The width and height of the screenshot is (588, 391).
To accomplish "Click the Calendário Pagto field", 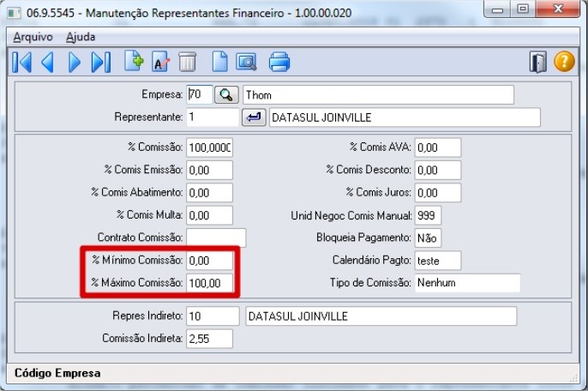I will [x=438, y=261].
